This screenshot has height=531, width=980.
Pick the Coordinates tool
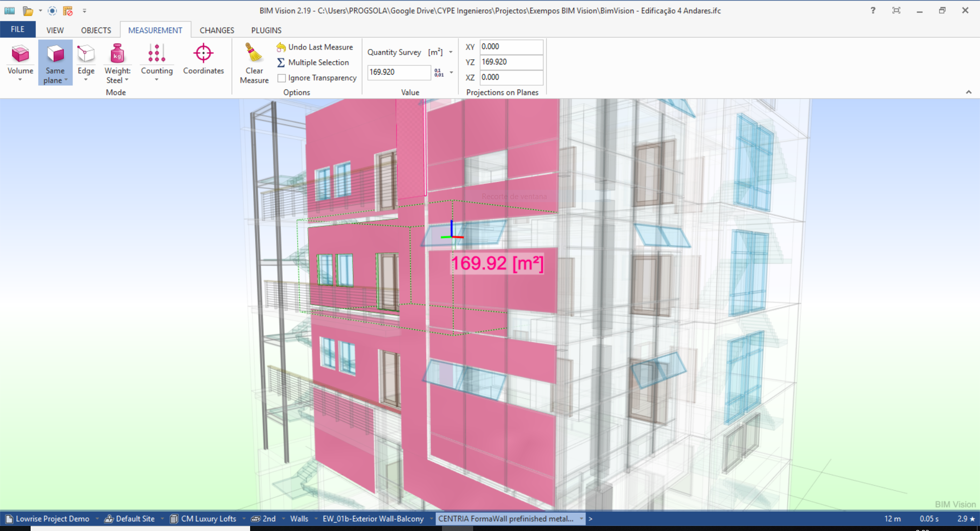203,59
